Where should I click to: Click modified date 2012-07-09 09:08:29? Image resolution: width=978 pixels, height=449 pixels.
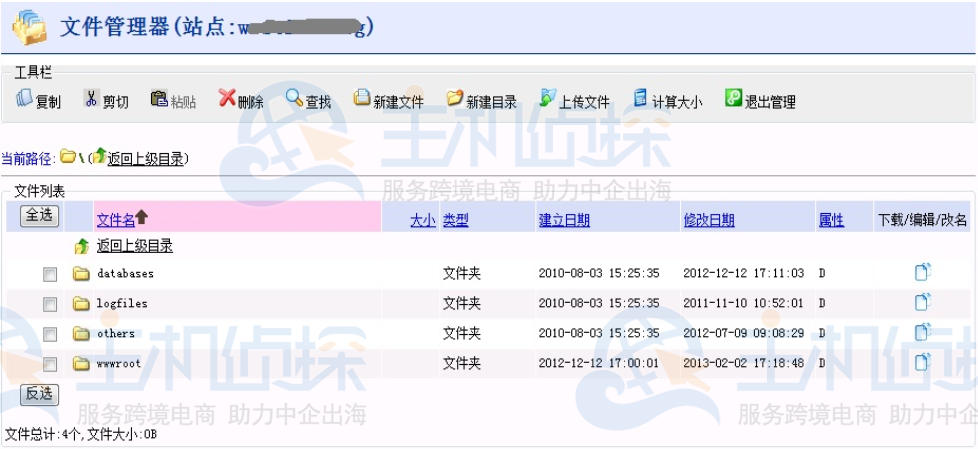point(743,333)
